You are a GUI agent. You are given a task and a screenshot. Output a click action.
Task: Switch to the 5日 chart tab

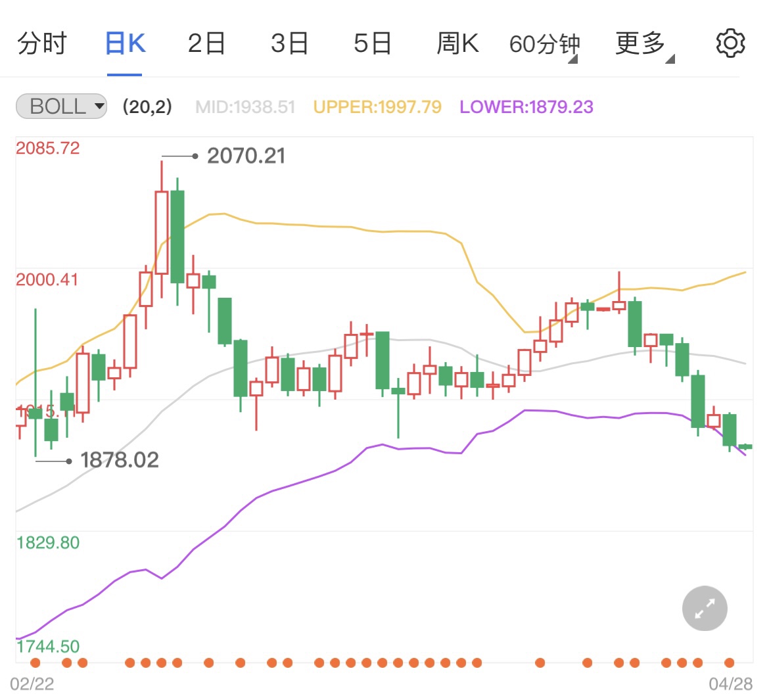tap(372, 43)
